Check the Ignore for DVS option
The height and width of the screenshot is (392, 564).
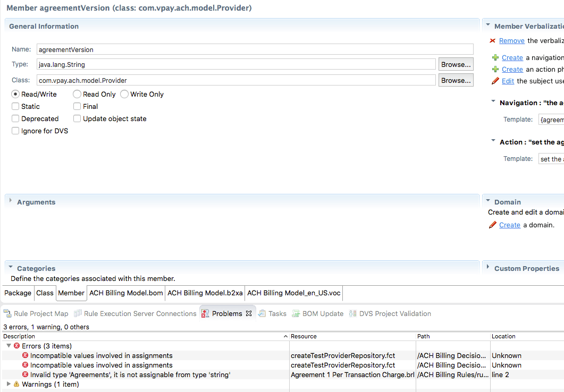15,131
